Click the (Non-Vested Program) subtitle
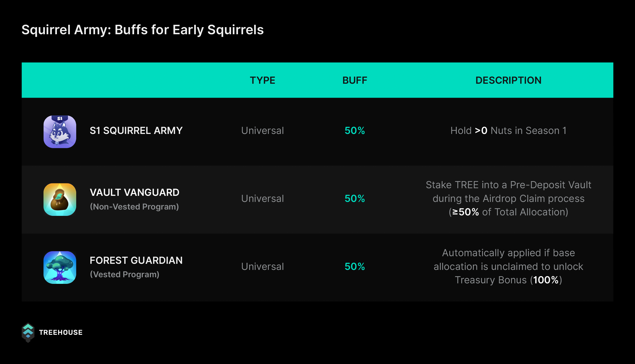This screenshot has height=364, width=635. [x=134, y=207]
